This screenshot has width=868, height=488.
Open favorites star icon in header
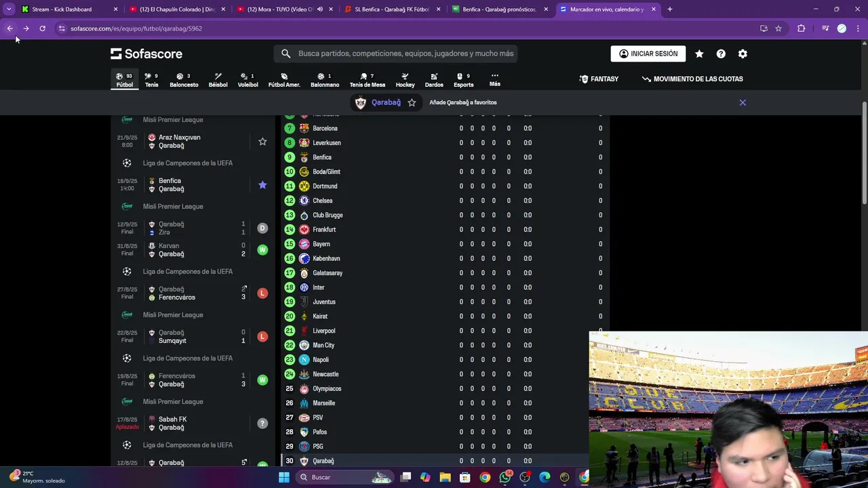click(x=699, y=54)
